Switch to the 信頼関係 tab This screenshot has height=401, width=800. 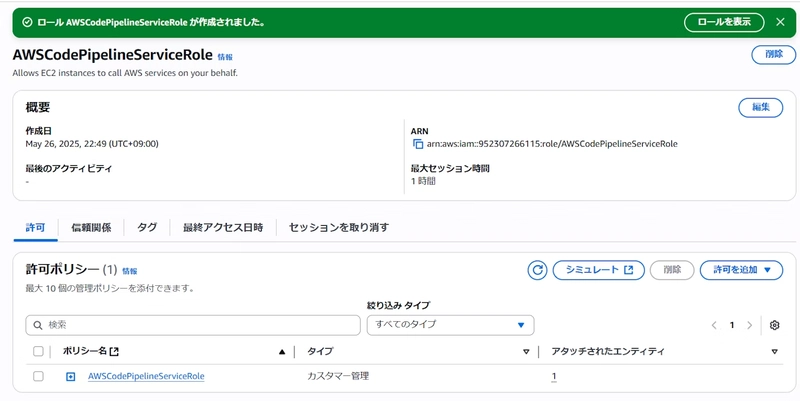coord(91,228)
